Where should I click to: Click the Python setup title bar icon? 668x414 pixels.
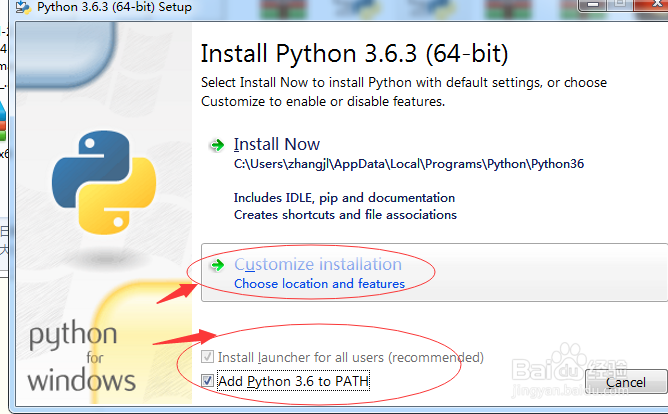(23, 7)
